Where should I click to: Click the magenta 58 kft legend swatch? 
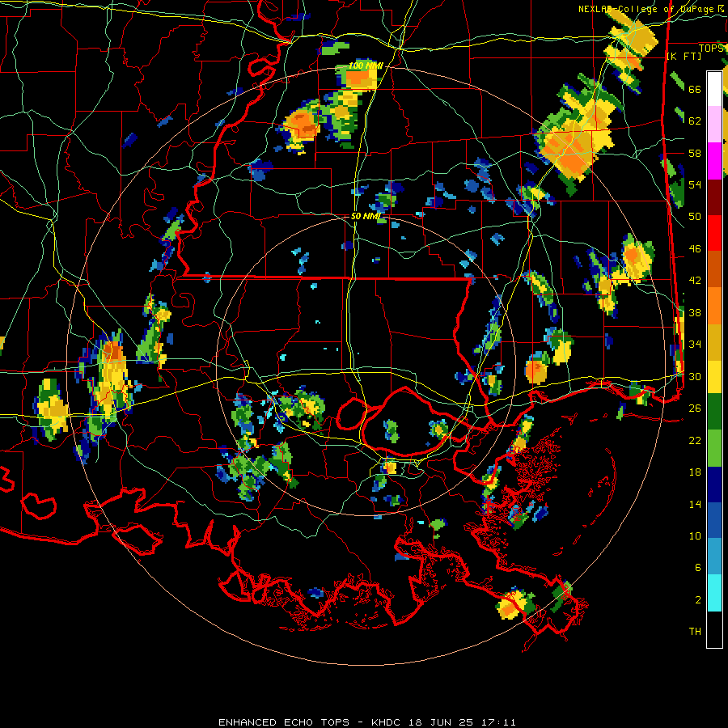714,161
